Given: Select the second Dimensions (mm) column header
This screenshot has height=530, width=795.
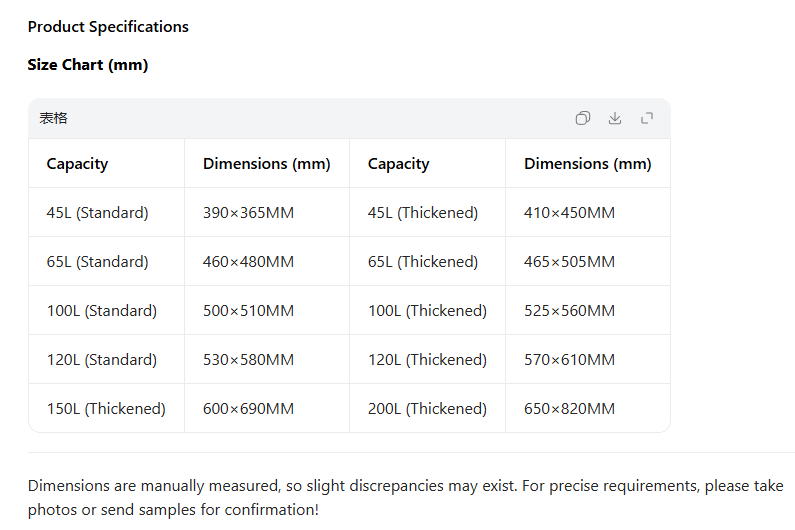Looking at the screenshot, I should 587,164.
